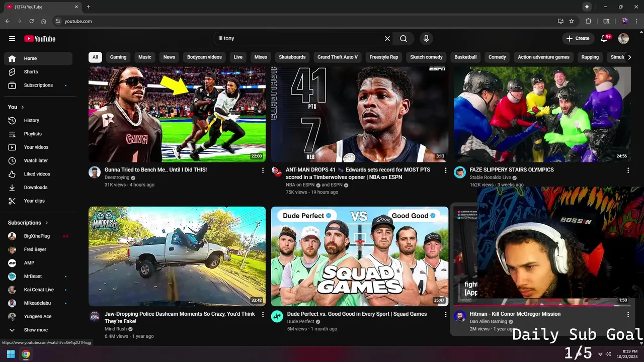Play the Gunna Tried to Bench Me thumbnail
The width and height of the screenshot is (644, 362).
coord(177,115)
